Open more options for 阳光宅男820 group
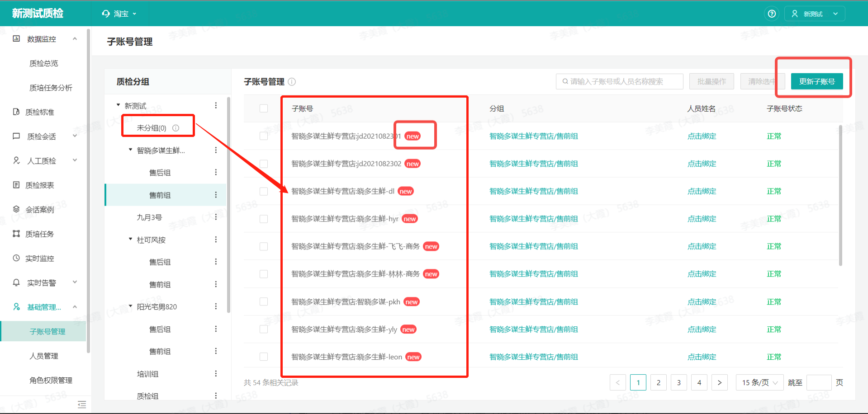Viewport: 868px width, 414px height. pos(216,306)
